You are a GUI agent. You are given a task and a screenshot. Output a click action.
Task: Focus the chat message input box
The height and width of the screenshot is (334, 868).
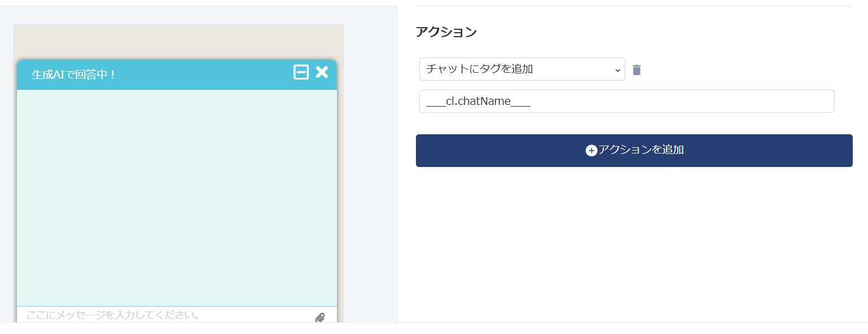click(169, 315)
